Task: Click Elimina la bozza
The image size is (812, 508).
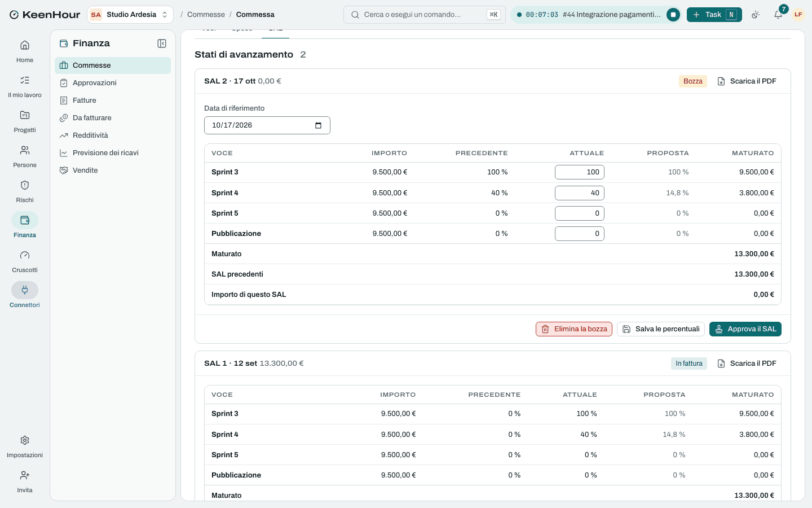Action: tap(574, 329)
